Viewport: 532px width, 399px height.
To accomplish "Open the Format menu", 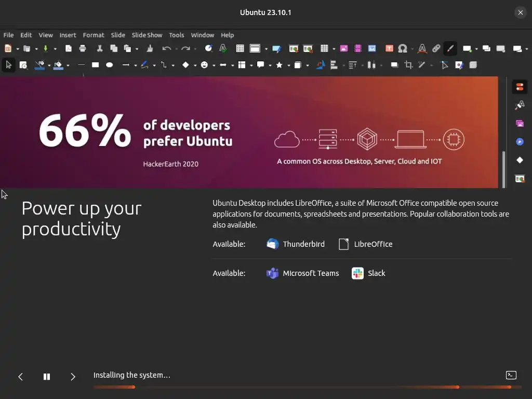I will (x=94, y=35).
